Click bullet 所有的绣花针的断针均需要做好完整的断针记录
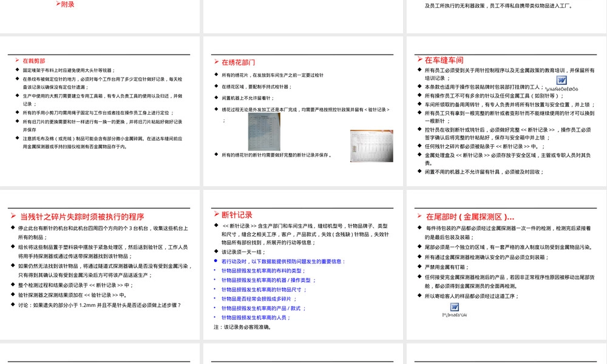607x364 pixels. (276, 155)
